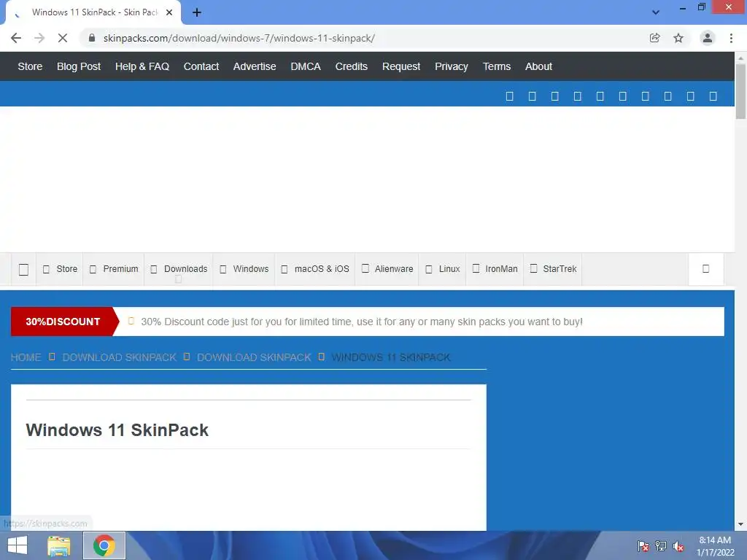Click the Windows 11 SkinPack heading
This screenshot has width=747, height=560.
[x=117, y=430]
